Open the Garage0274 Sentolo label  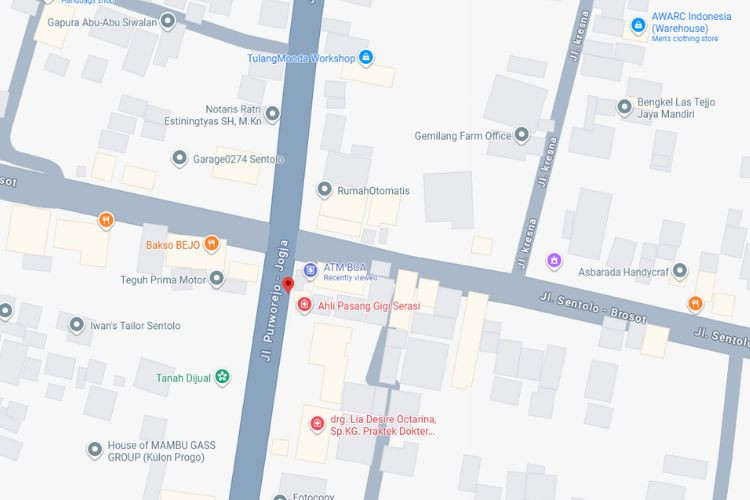click(x=238, y=159)
